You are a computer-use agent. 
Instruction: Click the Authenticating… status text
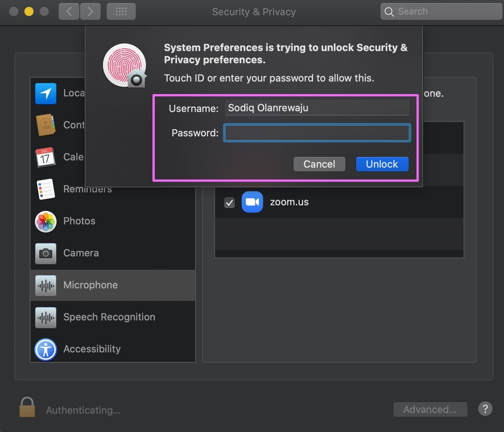pyautogui.click(x=83, y=410)
